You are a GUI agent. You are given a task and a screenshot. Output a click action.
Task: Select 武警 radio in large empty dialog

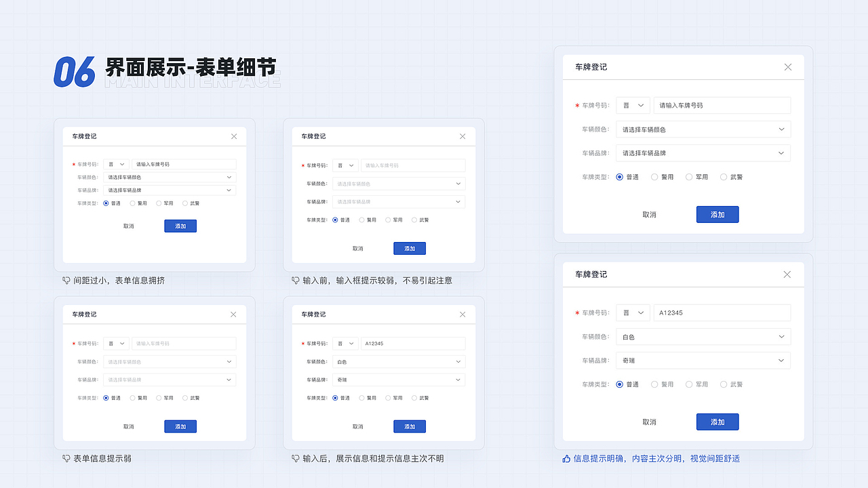pos(724,177)
